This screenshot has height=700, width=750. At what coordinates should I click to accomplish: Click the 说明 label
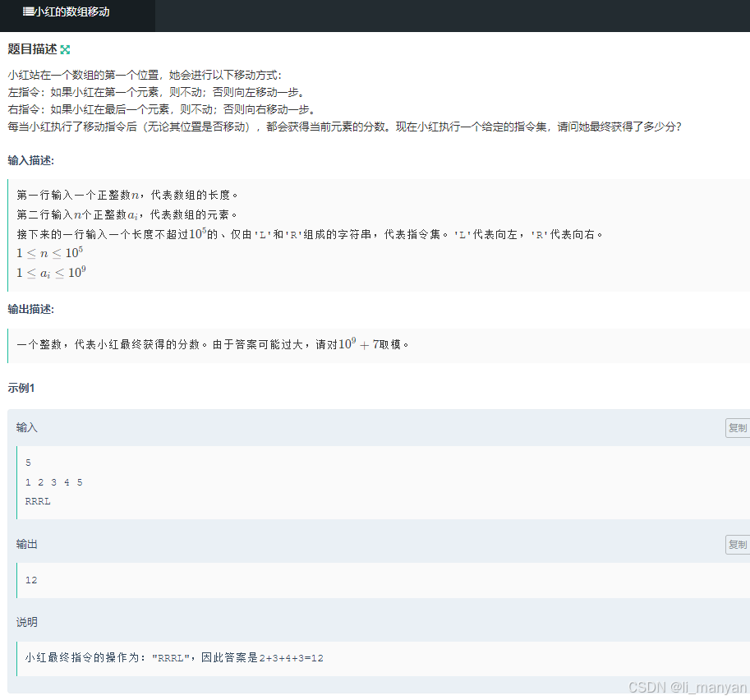pos(27,622)
